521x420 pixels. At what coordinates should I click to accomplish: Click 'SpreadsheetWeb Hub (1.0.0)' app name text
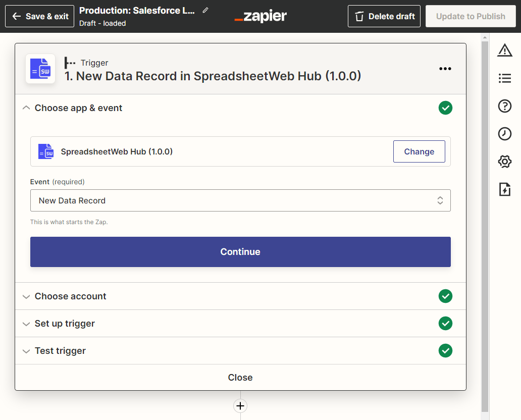(117, 151)
